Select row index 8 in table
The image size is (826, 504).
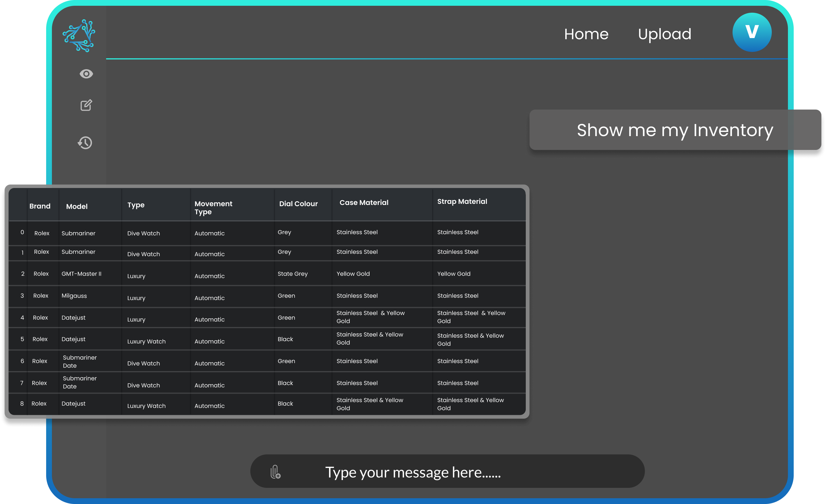(22, 403)
